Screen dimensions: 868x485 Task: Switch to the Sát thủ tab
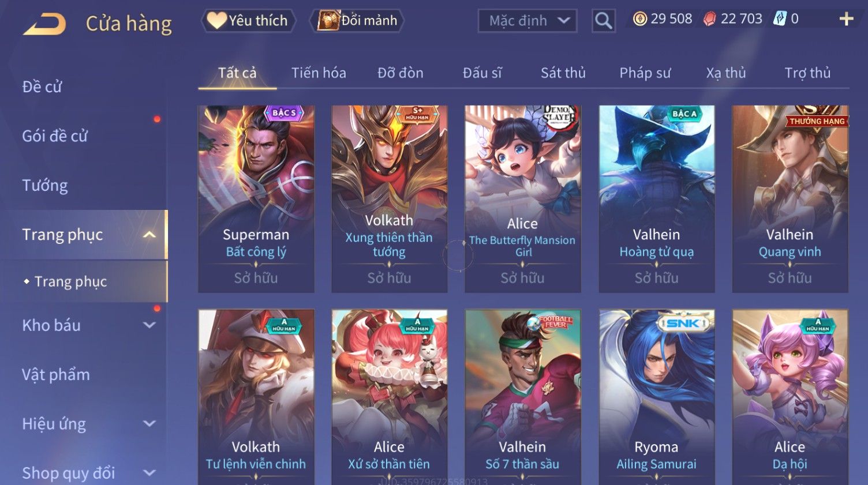click(563, 73)
